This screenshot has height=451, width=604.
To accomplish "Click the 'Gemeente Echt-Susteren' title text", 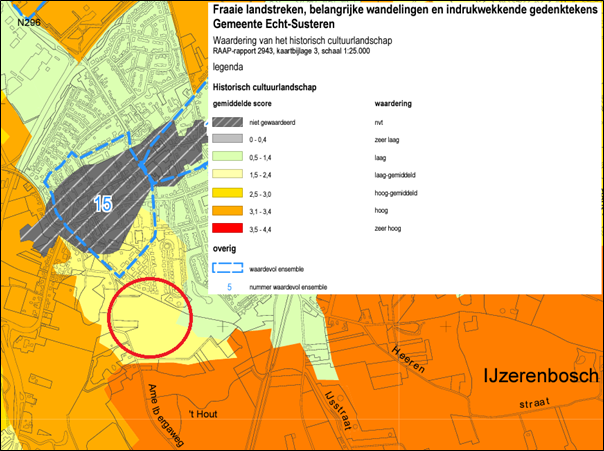I will (x=274, y=24).
